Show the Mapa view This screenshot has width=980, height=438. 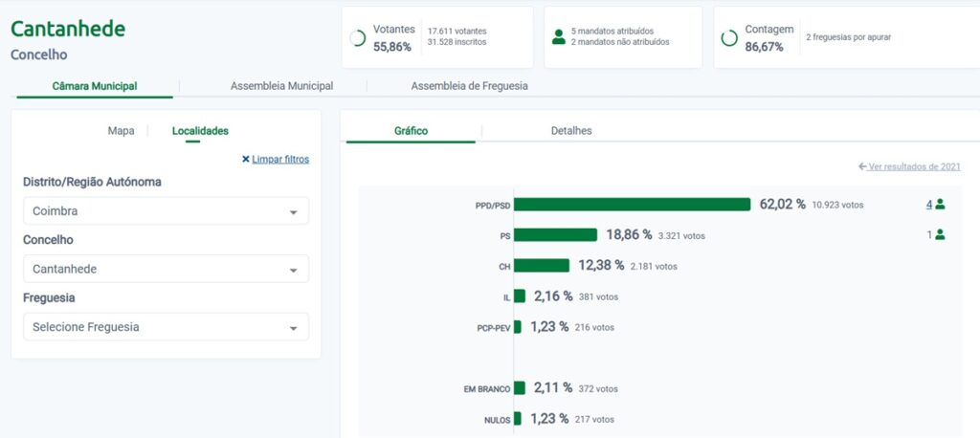click(121, 131)
